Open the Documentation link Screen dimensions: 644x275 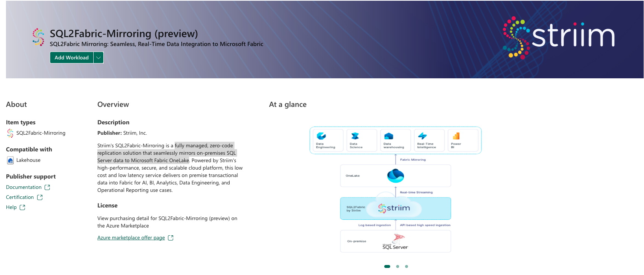coord(24,187)
